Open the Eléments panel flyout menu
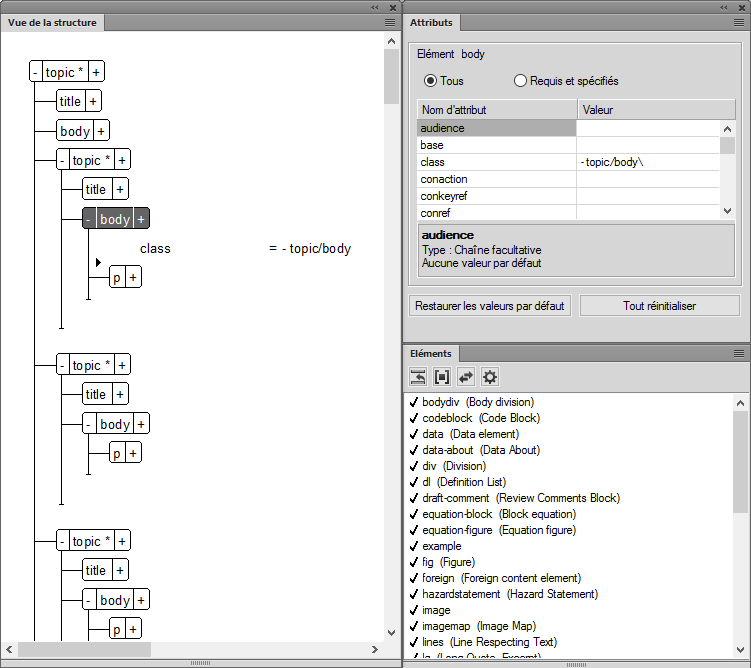The height and width of the screenshot is (668, 751). 740,354
